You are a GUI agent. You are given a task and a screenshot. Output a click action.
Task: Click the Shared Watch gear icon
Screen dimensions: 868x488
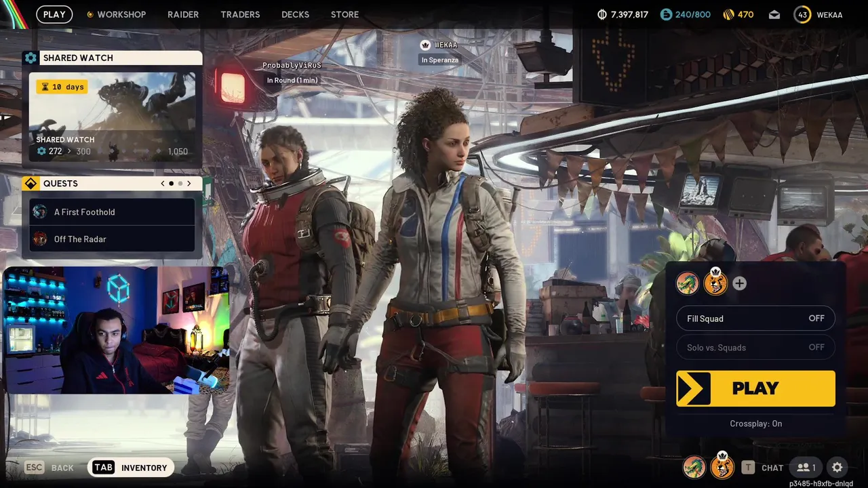coord(31,58)
